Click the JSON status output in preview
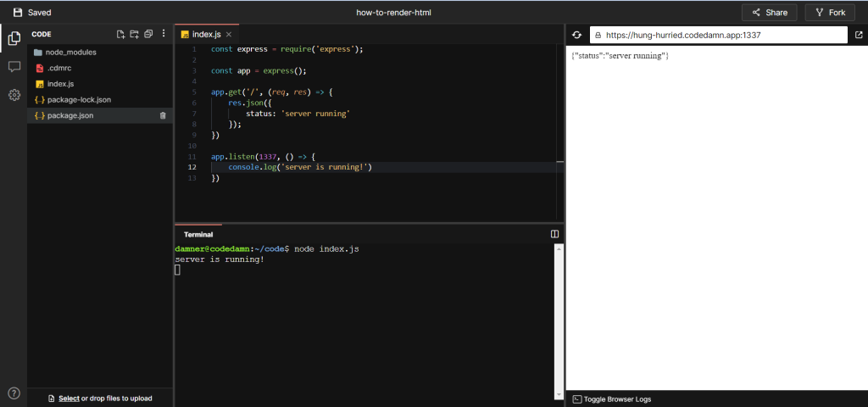This screenshot has width=868, height=407. click(620, 56)
